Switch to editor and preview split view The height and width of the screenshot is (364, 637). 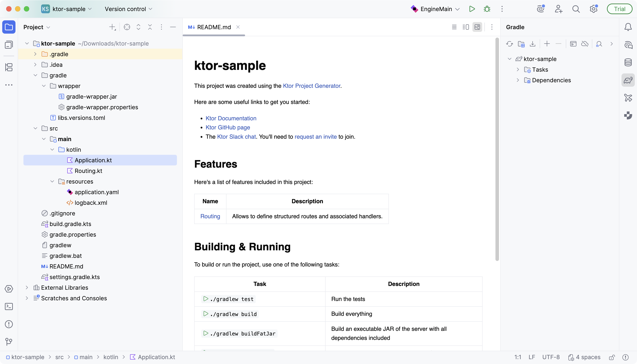point(466,27)
